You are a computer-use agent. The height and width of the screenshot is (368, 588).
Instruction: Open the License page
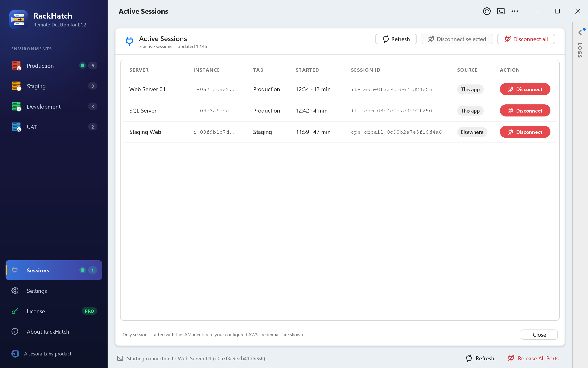pyautogui.click(x=54, y=311)
